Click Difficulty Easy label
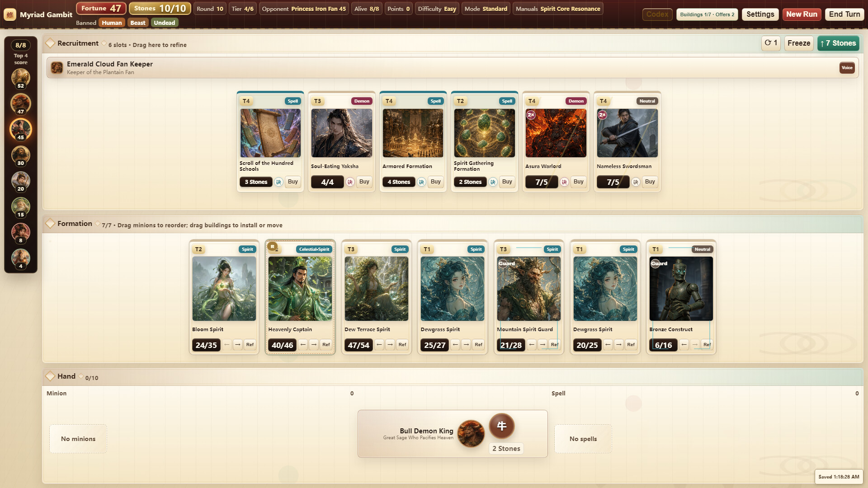868x488 pixels. pyautogui.click(x=437, y=9)
